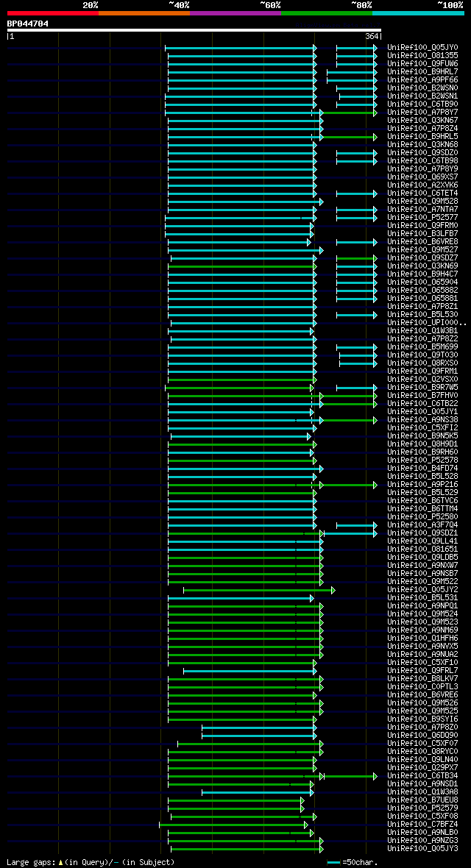The width and height of the screenshot is (471, 868).
Task: Open hit UniRef100_B9HRL7
Action: click(422, 72)
